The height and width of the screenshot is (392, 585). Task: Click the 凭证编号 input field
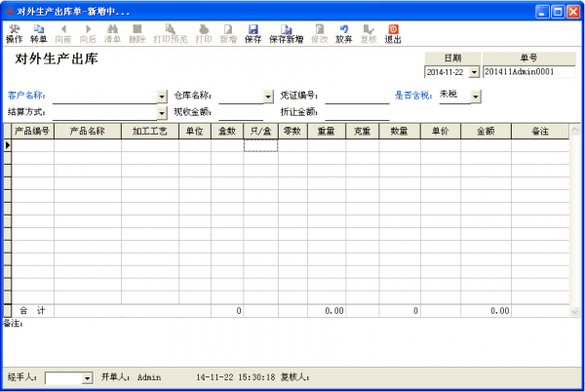(x=357, y=97)
